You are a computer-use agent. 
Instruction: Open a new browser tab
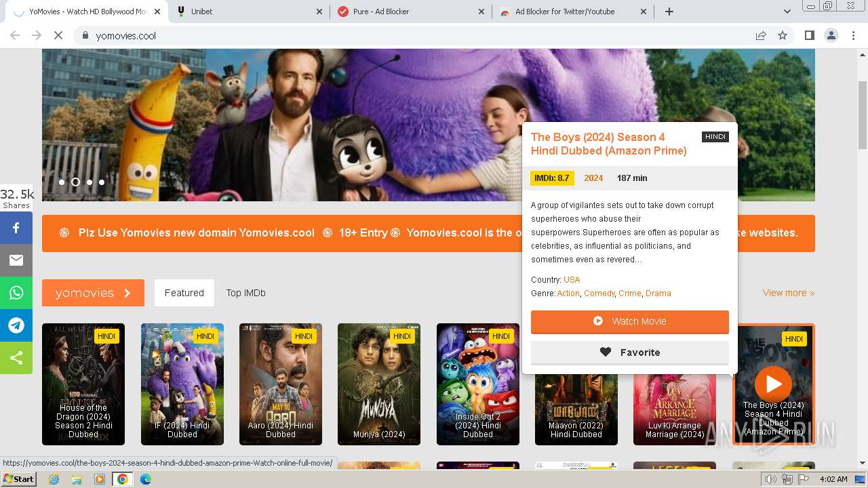(669, 12)
